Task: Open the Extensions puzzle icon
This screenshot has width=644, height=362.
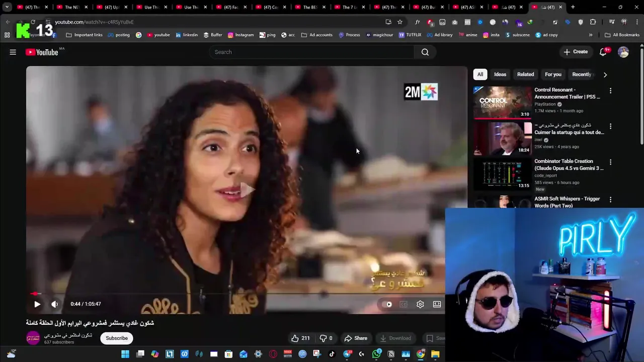Action: pos(593,22)
